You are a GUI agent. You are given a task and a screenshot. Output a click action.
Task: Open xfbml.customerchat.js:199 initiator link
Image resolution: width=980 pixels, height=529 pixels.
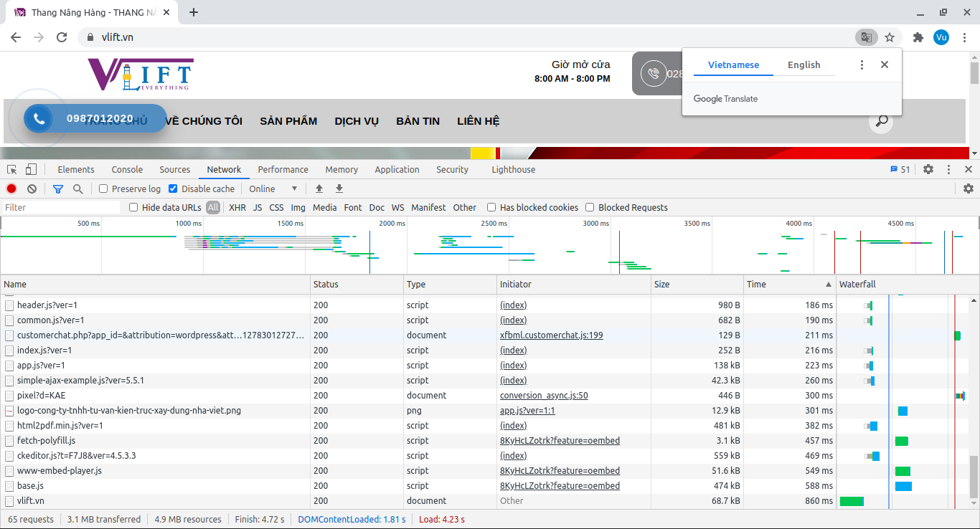point(551,335)
